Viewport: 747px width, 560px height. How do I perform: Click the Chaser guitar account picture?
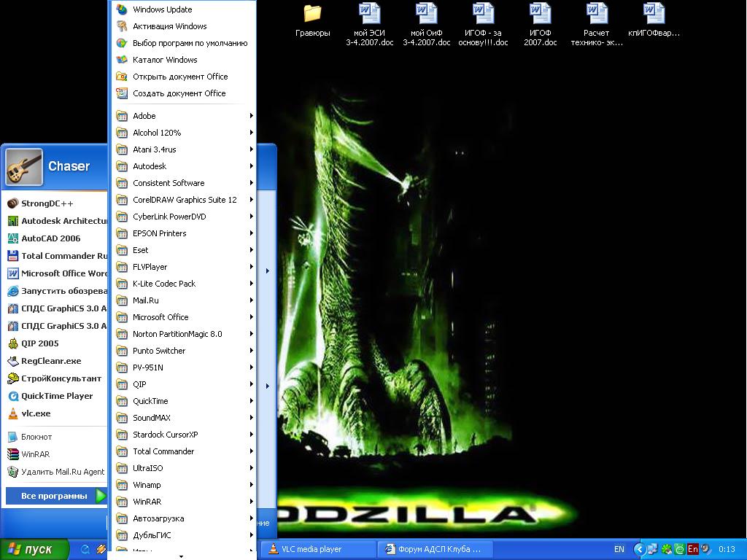(x=24, y=167)
